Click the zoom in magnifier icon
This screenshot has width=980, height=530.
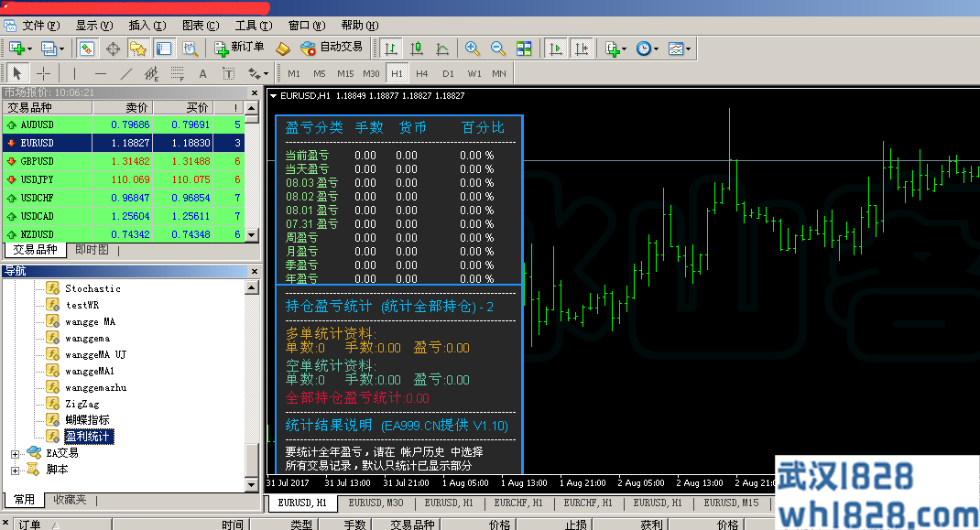point(473,48)
